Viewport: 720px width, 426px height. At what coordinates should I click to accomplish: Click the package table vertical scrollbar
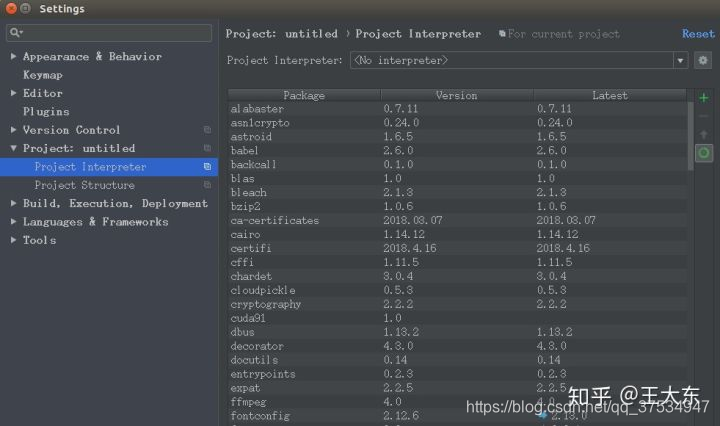691,136
